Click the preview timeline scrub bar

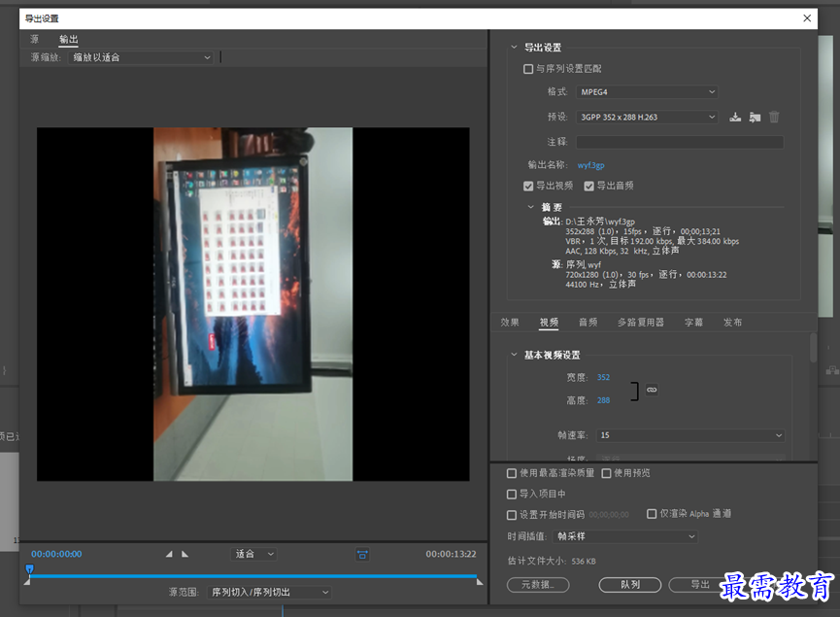click(252, 576)
